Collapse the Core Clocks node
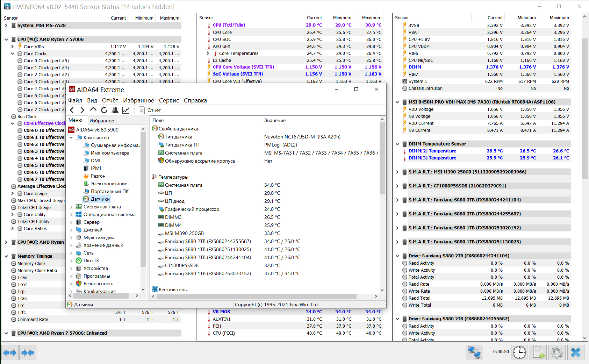589x364 pixels. click(x=13, y=53)
